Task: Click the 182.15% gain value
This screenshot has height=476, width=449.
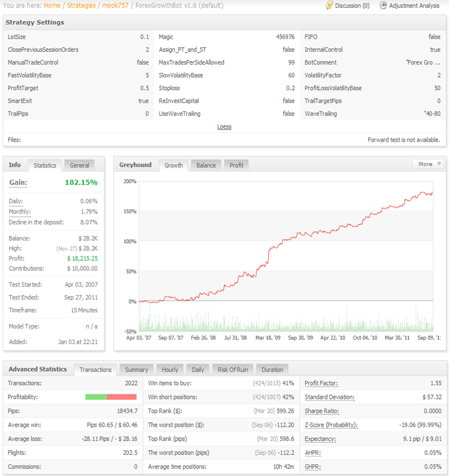Action: [x=81, y=182]
